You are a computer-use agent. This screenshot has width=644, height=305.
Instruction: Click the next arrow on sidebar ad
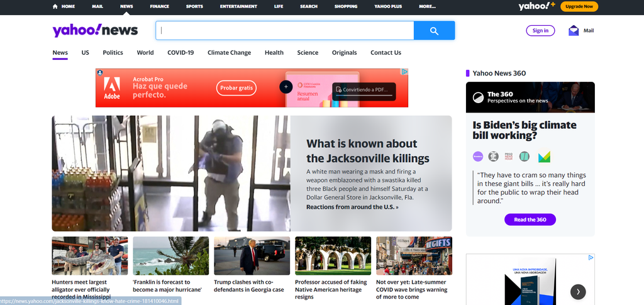tap(577, 291)
